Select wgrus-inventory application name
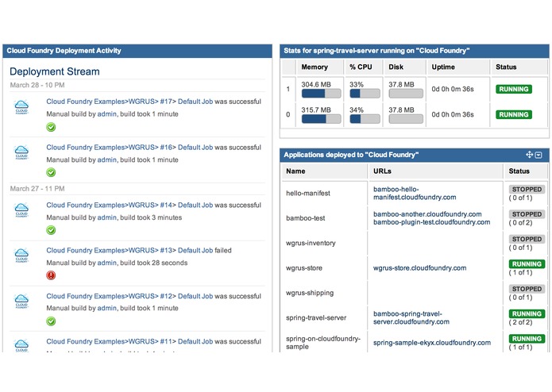This screenshot has width=552, height=392. (x=311, y=244)
